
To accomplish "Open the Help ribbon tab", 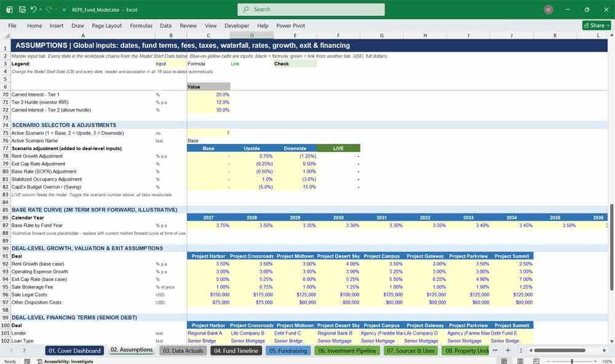I will click(x=263, y=25).
